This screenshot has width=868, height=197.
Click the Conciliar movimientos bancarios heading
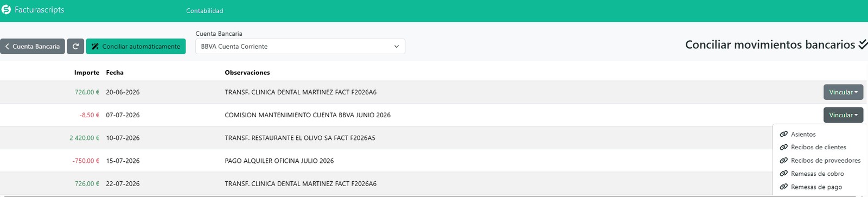770,45
